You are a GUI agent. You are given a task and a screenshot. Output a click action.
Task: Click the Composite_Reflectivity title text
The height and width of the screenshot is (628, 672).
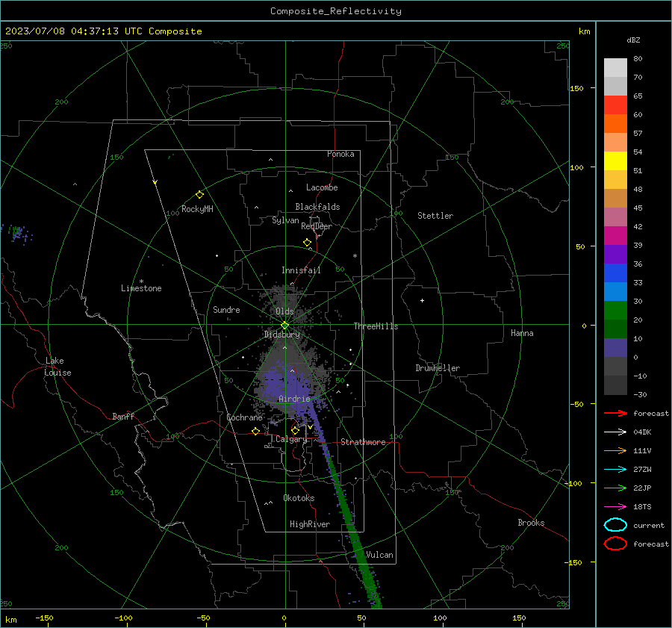(335, 11)
